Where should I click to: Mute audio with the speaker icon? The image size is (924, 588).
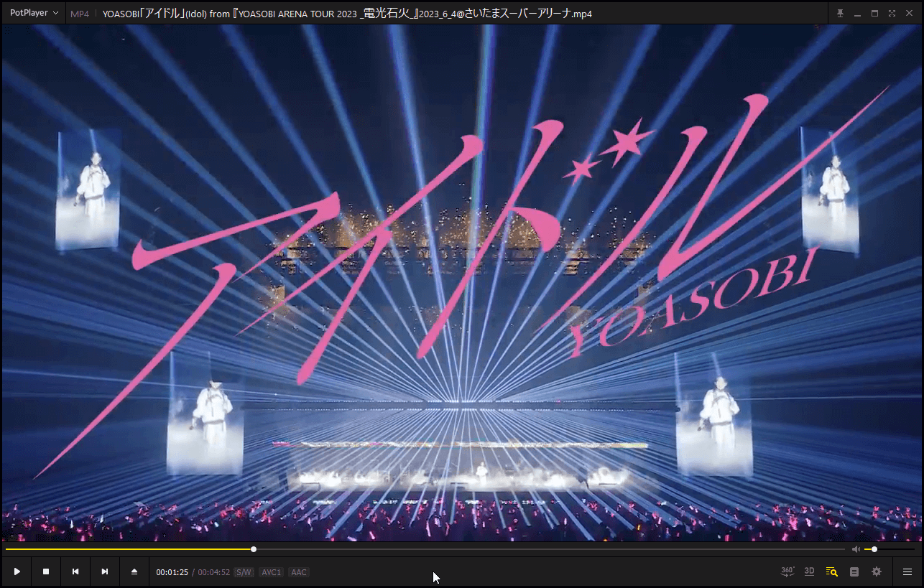856,549
